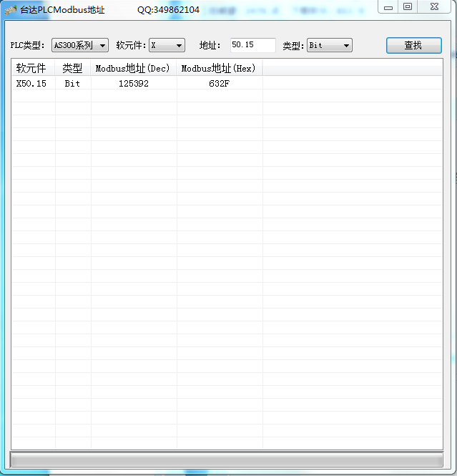Click the Modbus地址(Hex) column header
Screen dimensions: 457x476
(219, 69)
